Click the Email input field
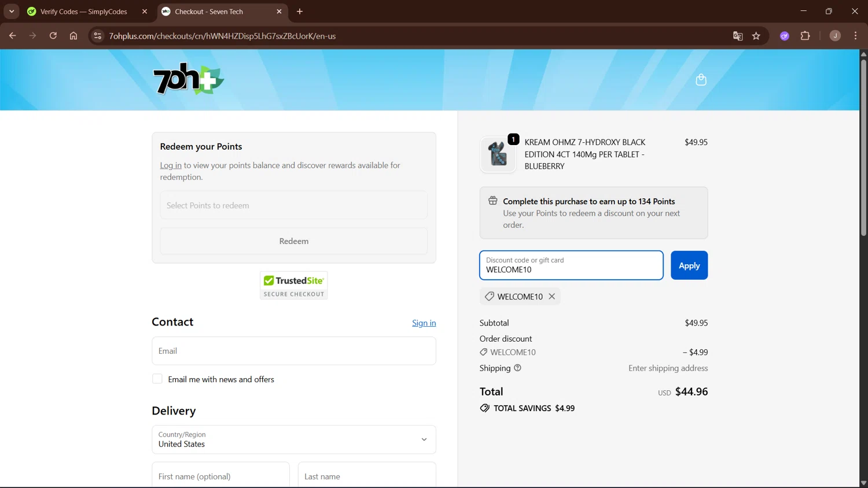 [294, 351]
